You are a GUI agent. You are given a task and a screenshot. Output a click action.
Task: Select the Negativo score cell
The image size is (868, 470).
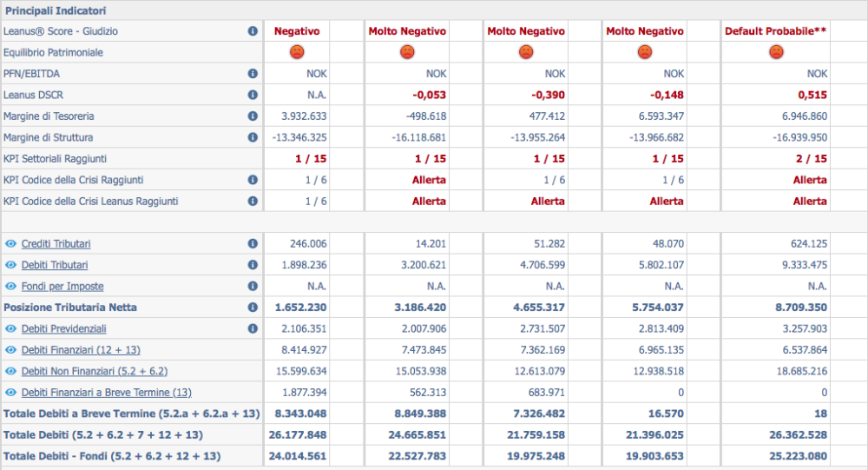pyautogui.click(x=297, y=31)
